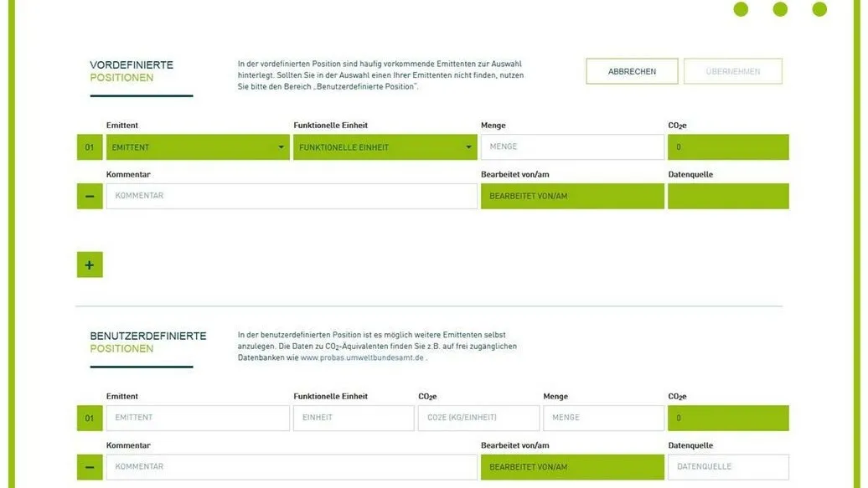Viewport: 868px width, 488px height.
Task: Focus the Menge field in predefined positions
Action: click(x=572, y=147)
